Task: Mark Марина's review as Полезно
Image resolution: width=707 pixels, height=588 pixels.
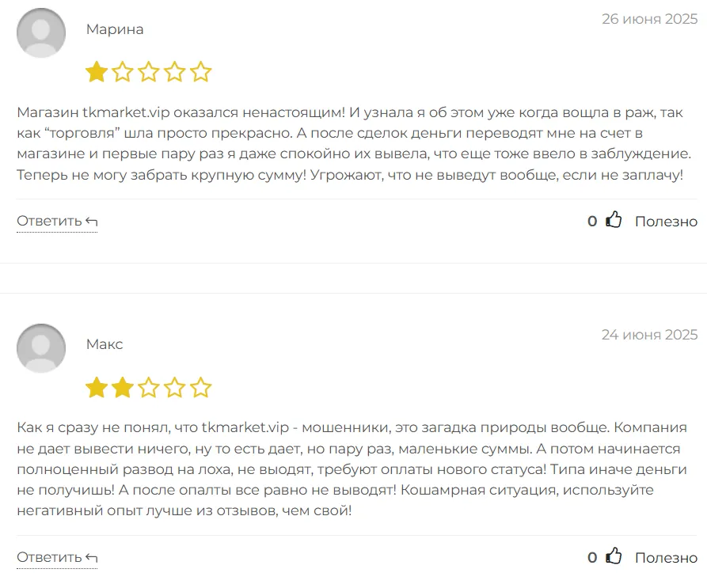Action: (666, 222)
